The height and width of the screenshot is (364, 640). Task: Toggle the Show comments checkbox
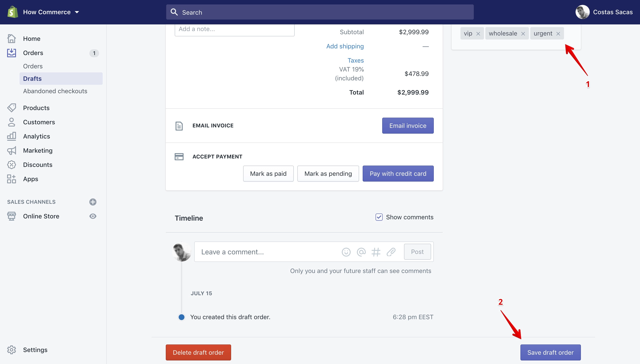tap(379, 217)
